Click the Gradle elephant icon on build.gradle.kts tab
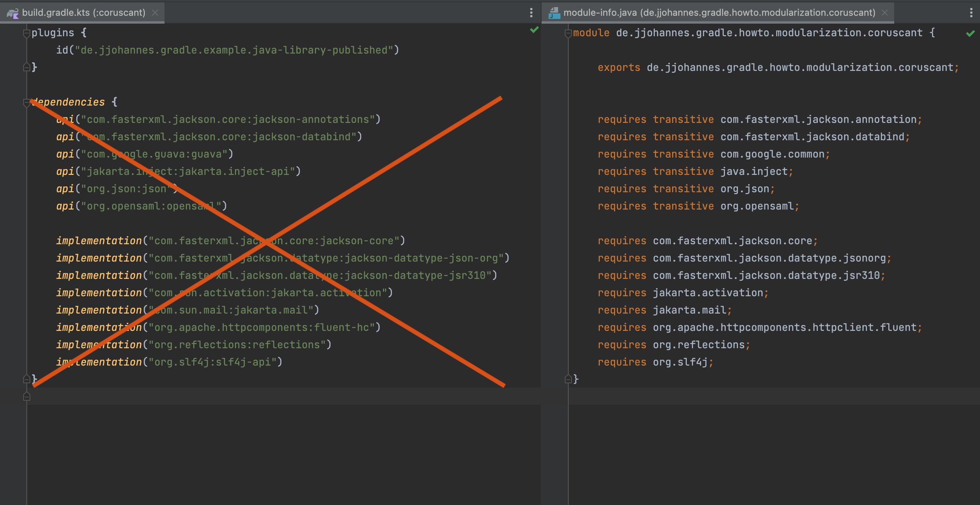Screen dimensions: 980x505 [13, 13]
